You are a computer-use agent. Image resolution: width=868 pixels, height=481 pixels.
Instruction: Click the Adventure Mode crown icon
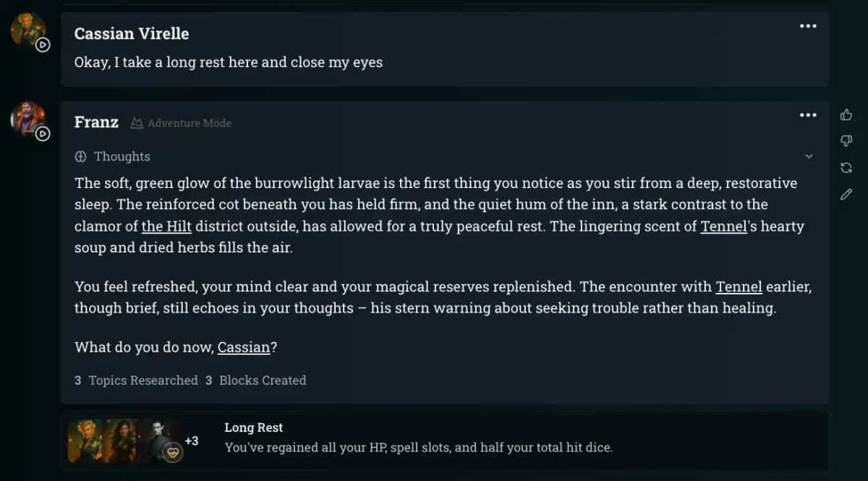[137, 123]
